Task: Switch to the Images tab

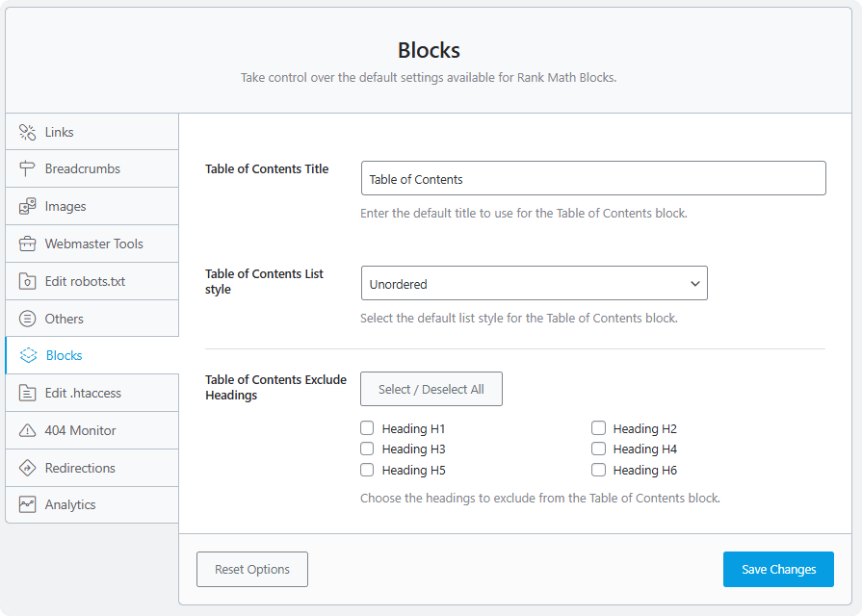Action: [92, 206]
